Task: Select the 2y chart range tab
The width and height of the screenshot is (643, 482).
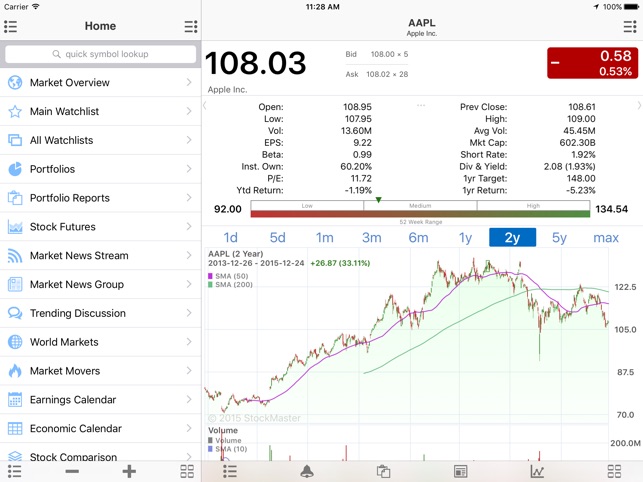Action: (x=512, y=238)
